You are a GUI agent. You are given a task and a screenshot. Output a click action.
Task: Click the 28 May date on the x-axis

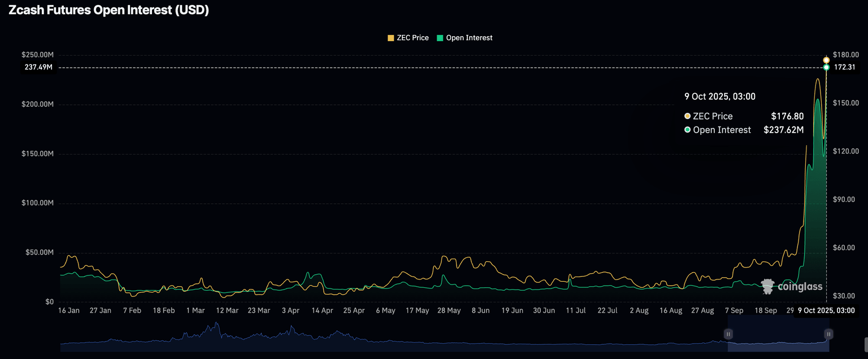coord(450,310)
